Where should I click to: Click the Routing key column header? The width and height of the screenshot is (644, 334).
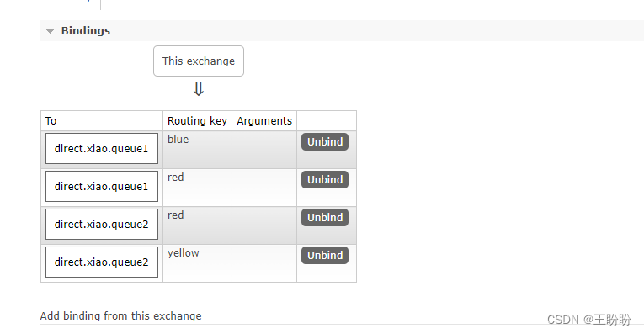(x=197, y=121)
